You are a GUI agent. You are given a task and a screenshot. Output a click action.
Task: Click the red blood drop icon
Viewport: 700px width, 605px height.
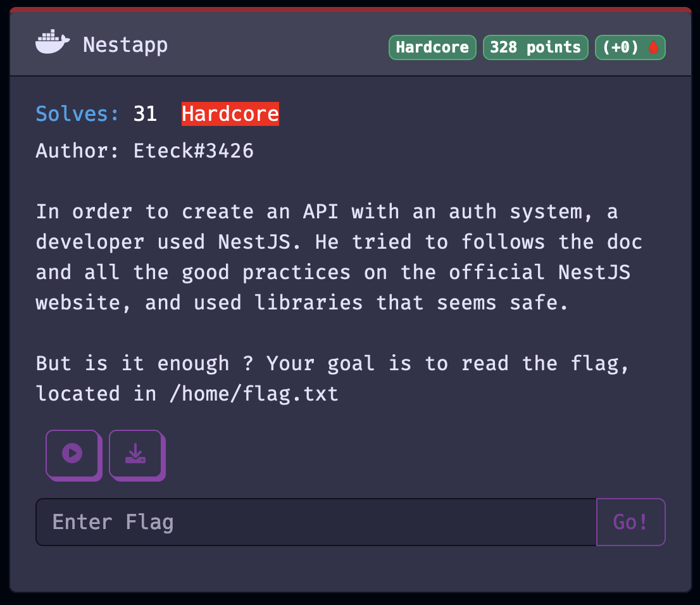[x=653, y=47]
